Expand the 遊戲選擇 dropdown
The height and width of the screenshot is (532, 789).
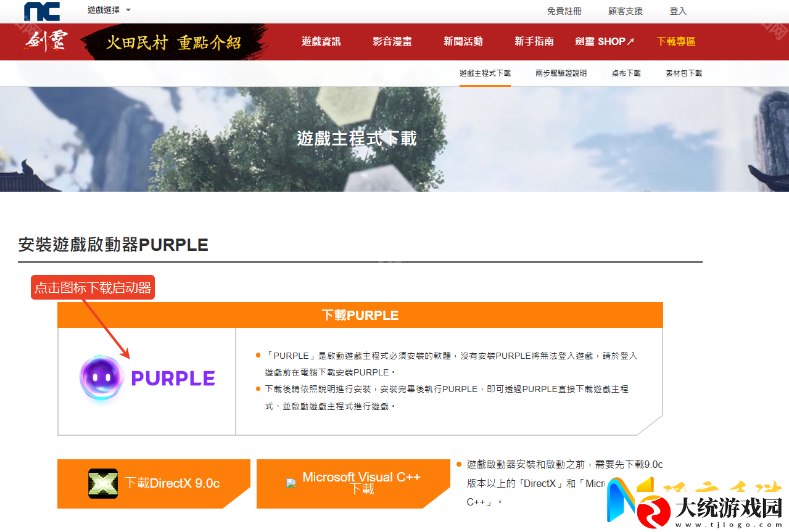click(x=109, y=10)
